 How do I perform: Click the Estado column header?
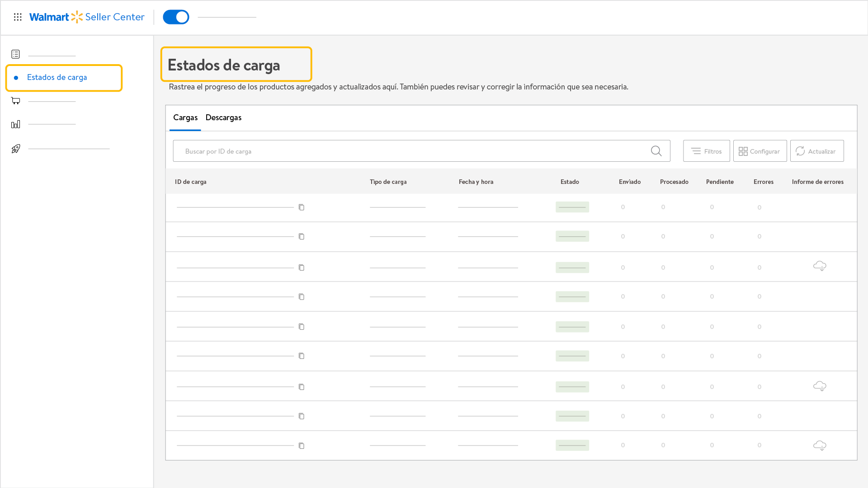coord(570,182)
